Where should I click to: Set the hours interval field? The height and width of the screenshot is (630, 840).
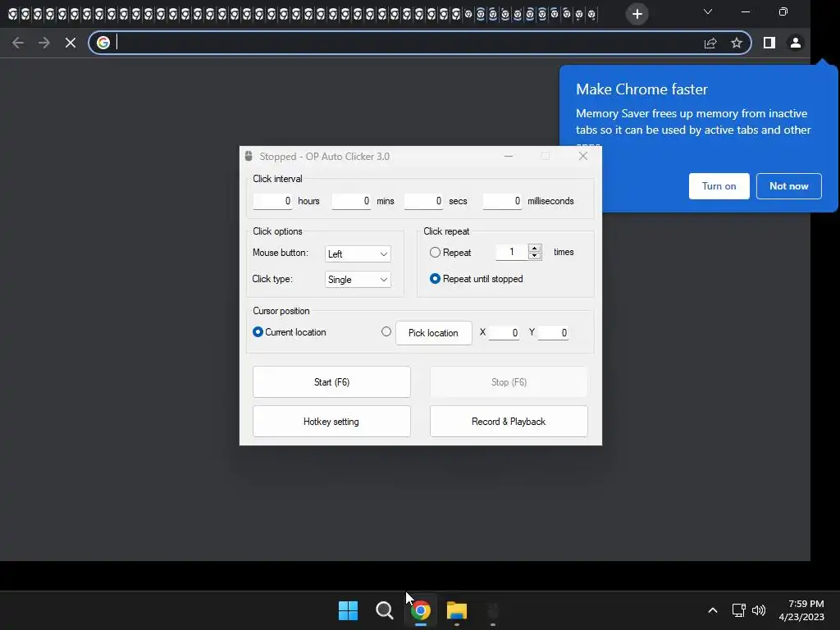point(272,201)
